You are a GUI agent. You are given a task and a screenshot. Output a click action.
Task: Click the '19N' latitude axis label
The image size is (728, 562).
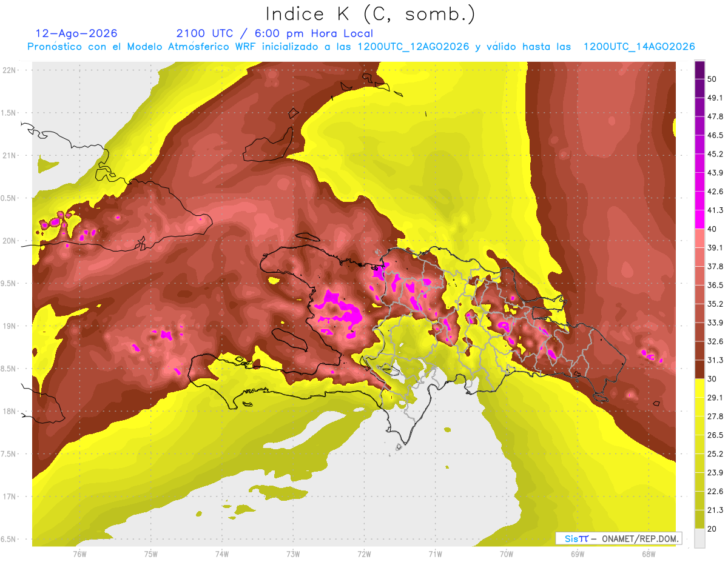(x=9, y=326)
